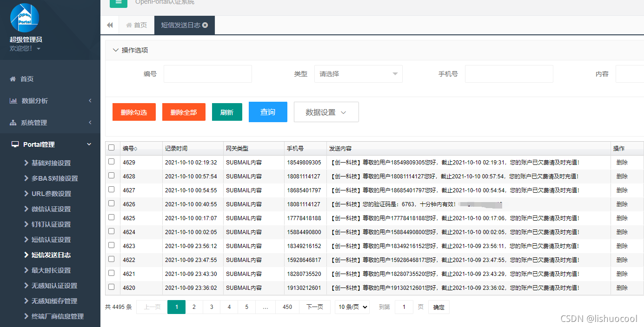Open 无感知缓存管理 in the sidebar
The width and height of the screenshot is (644, 327).
50,301
